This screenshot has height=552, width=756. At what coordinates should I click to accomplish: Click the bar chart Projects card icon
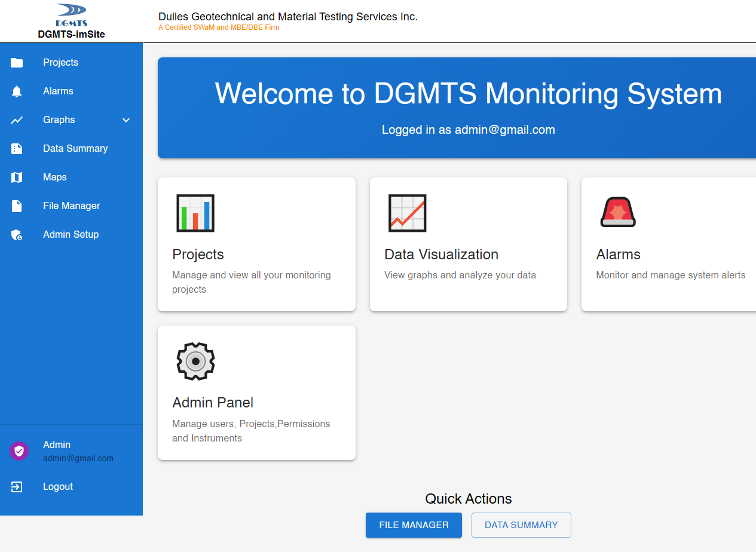coord(195,213)
